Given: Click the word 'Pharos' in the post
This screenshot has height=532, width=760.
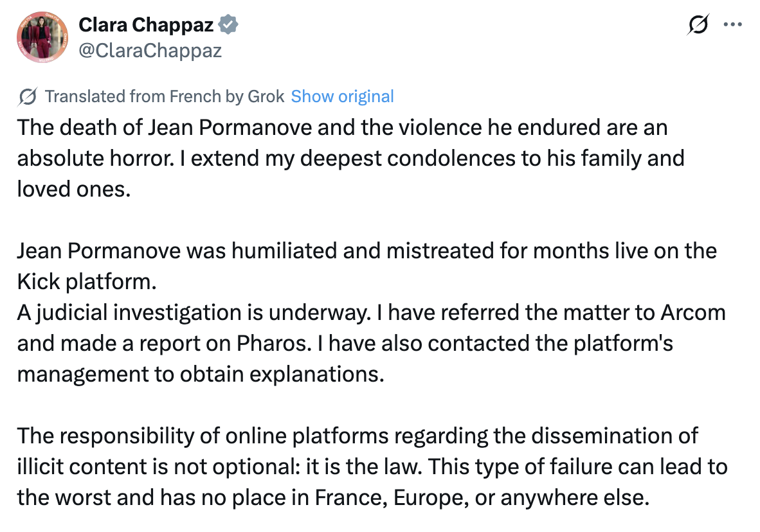Looking at the screenshot, I should (x=271, y=344).
